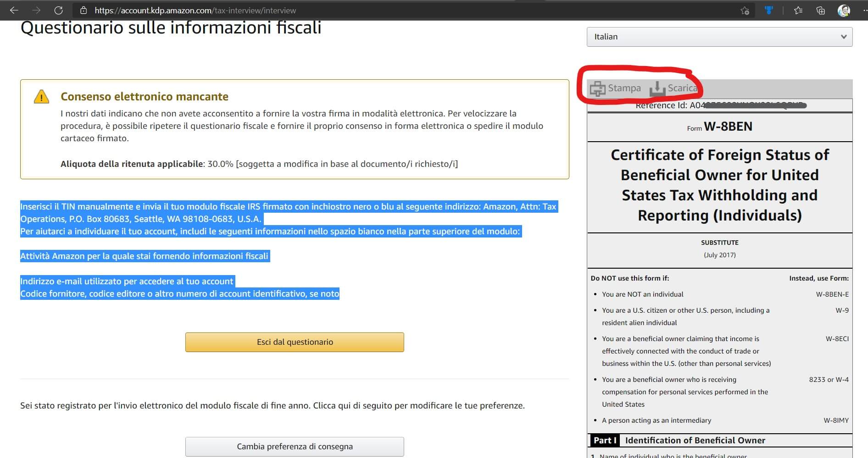Click the Consenso elettronico mancante heading
The width and height of the screenshot is (868, 458).
tap(144, 97)
